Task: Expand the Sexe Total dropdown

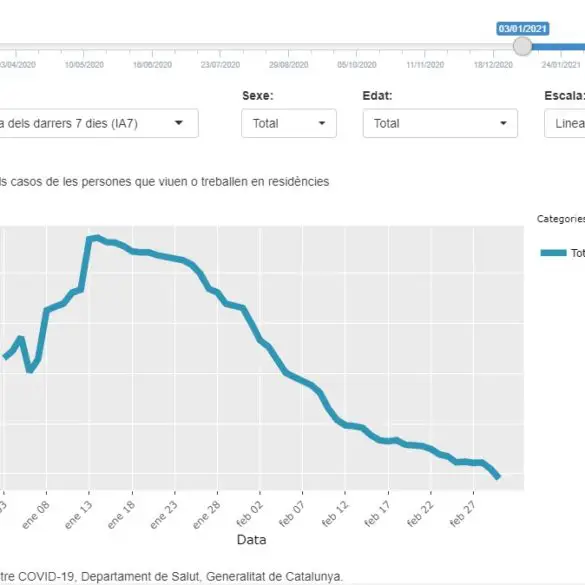Action: pyautogui.click(x=289, y=123)
